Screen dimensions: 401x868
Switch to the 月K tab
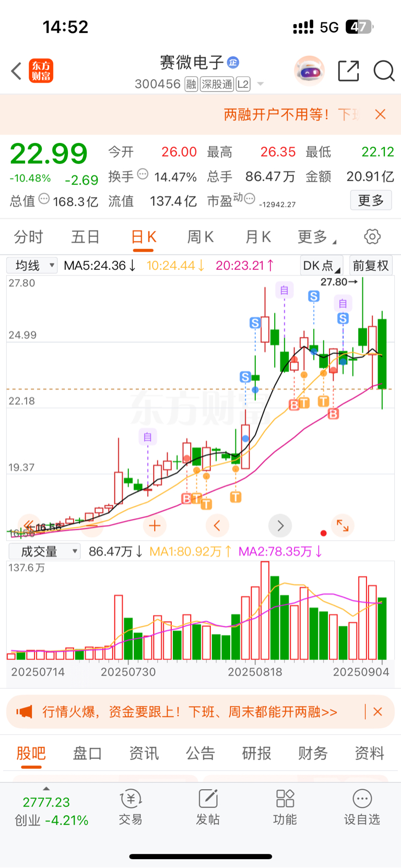(258, 237)
